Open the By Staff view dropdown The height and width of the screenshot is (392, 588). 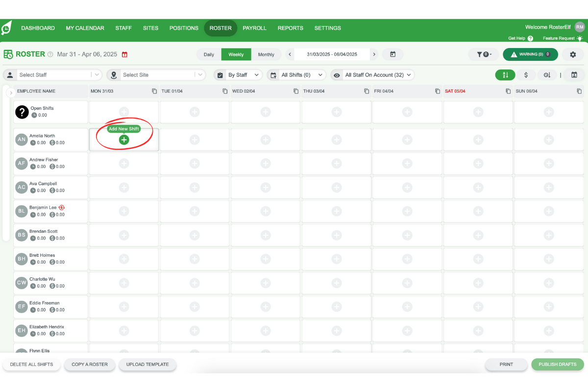click(238, 75)
